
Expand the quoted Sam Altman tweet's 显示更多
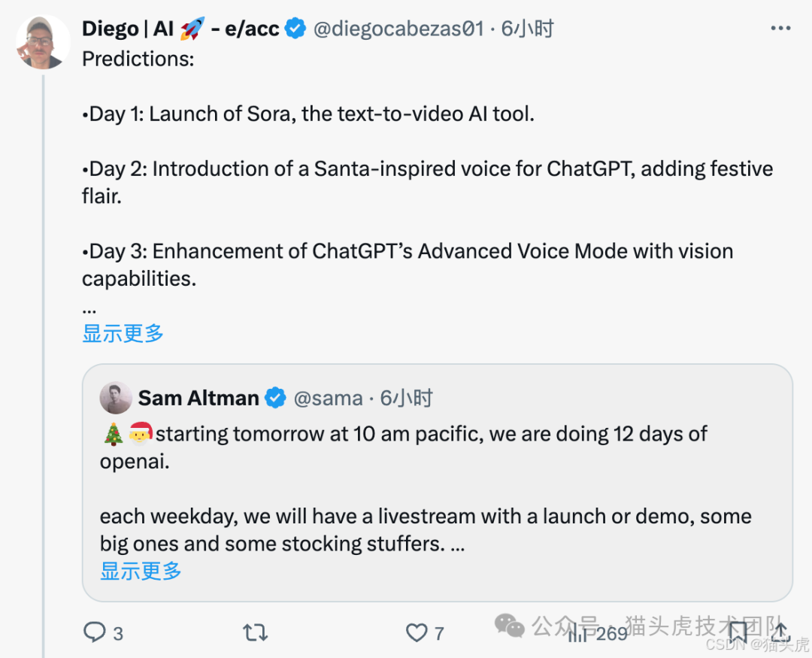(x=141, y=571)
